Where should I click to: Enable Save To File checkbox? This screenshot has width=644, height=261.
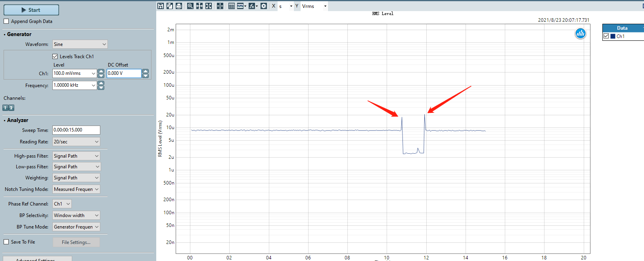coord(6,242)
